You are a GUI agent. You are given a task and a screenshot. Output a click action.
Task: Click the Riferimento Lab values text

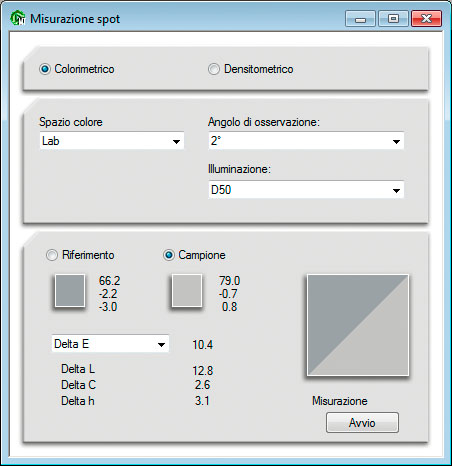(109, 294)
